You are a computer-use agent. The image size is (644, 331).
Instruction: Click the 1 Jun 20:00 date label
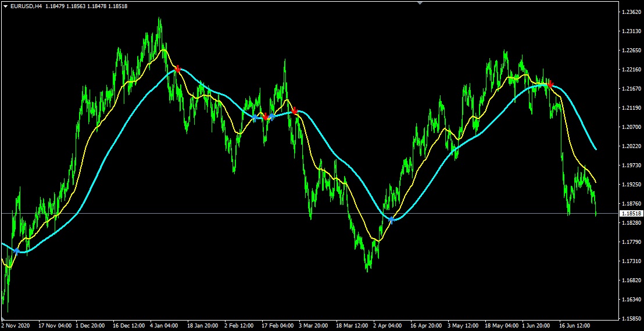click(x=537, y=326)
